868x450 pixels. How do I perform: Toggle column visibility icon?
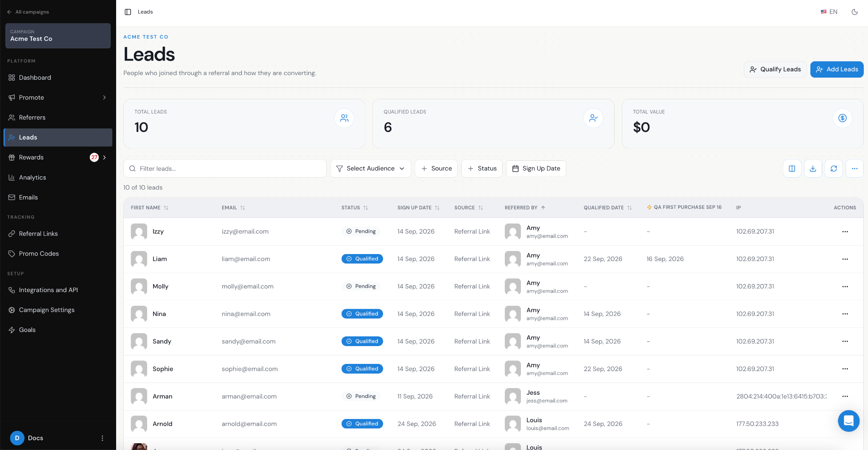pyautogui.click(x=792, y=169)
